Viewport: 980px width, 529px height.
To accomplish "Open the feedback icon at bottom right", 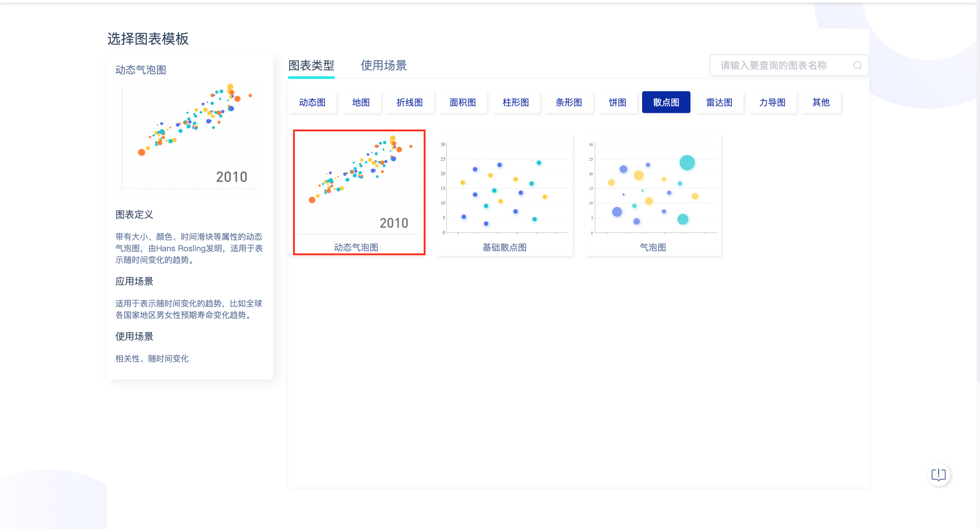I will click(x=938, y=475).
